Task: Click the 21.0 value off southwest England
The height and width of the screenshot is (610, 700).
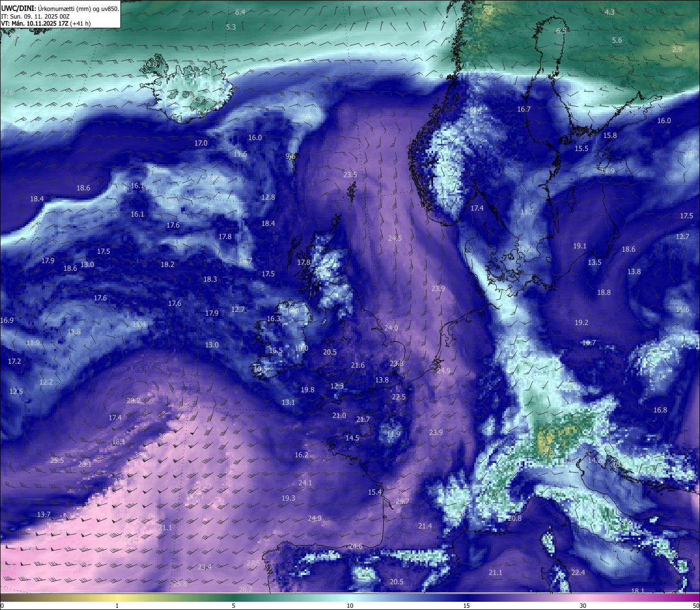Action: click(x=339, y=415)
